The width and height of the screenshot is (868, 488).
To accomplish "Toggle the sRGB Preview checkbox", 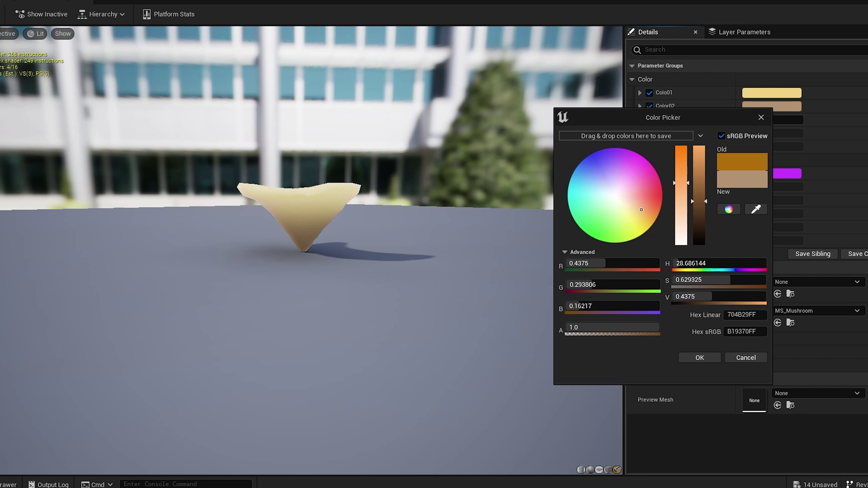I will coord(722,136).
